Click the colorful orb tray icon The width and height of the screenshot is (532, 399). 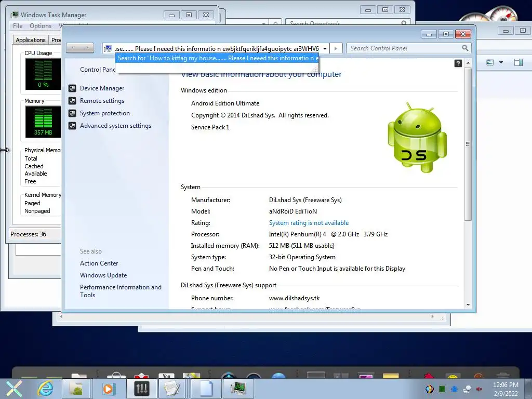[x=430, y=389]
